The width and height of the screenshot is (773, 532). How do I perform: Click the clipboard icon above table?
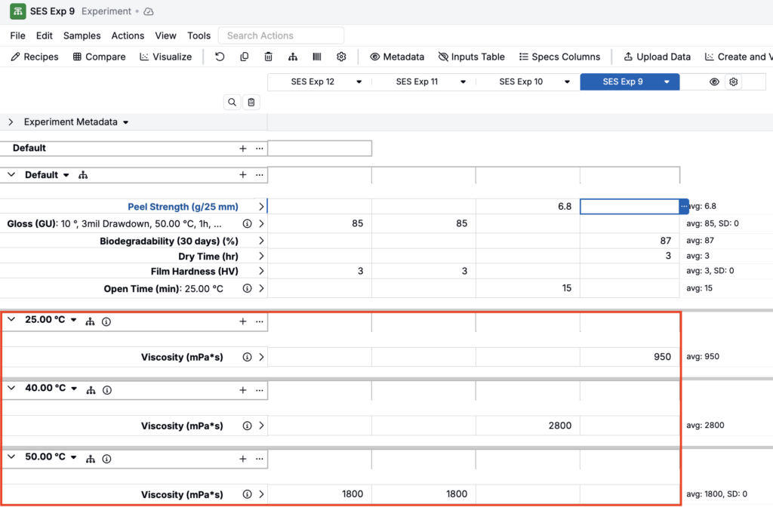(x=251, y=102)
